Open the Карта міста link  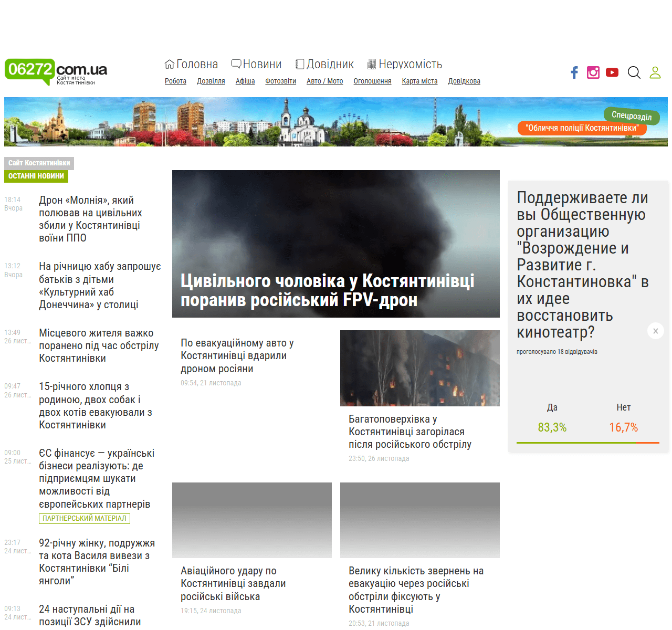click(x=419, y=81)
